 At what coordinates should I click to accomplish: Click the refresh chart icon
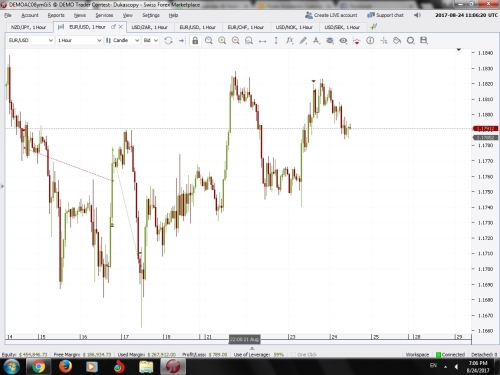coord(168,41)
